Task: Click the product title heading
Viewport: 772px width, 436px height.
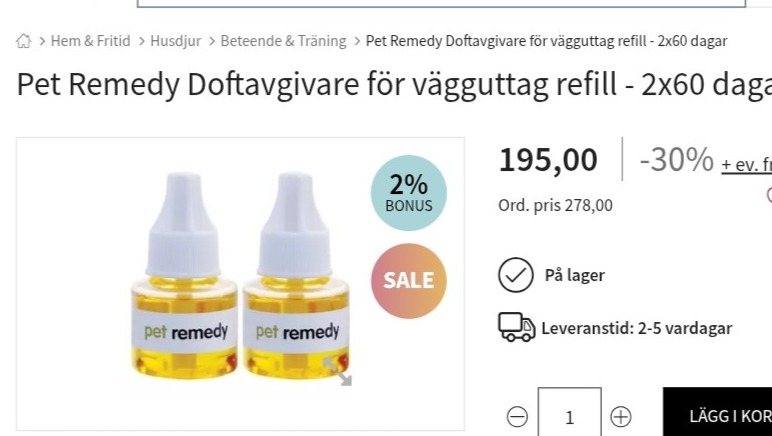Action: tap(394, 84)
